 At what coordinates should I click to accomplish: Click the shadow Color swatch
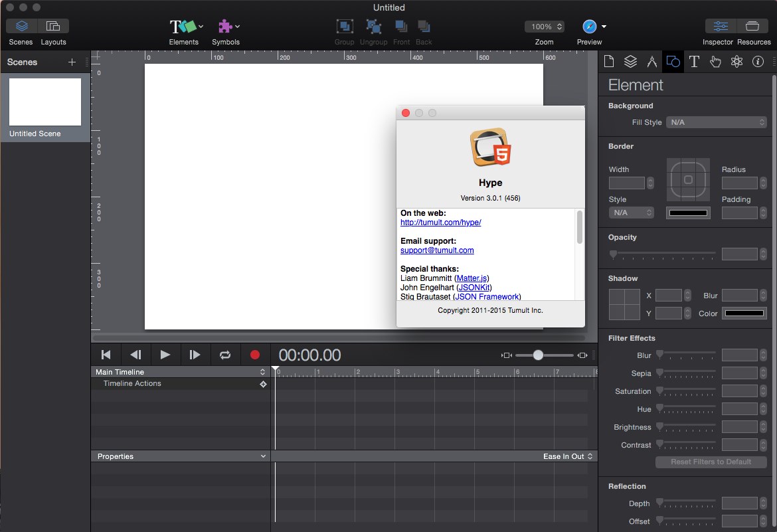(x=744, y=313)
